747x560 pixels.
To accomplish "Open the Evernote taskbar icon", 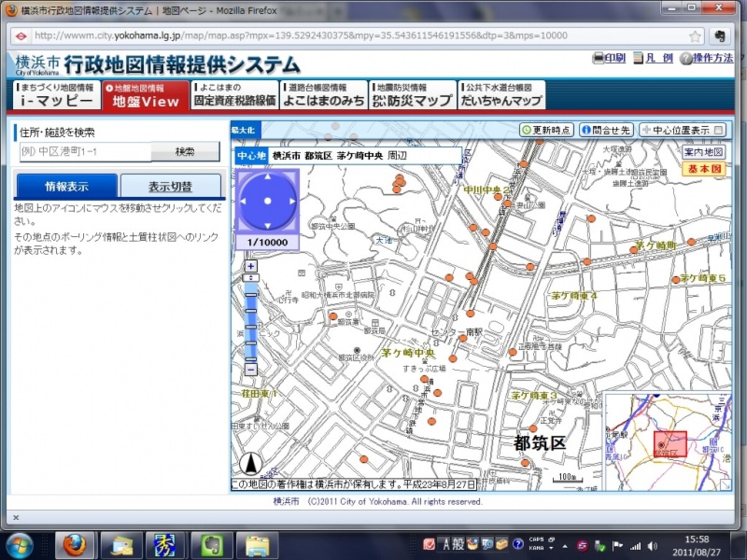I will tap(212, 546).
